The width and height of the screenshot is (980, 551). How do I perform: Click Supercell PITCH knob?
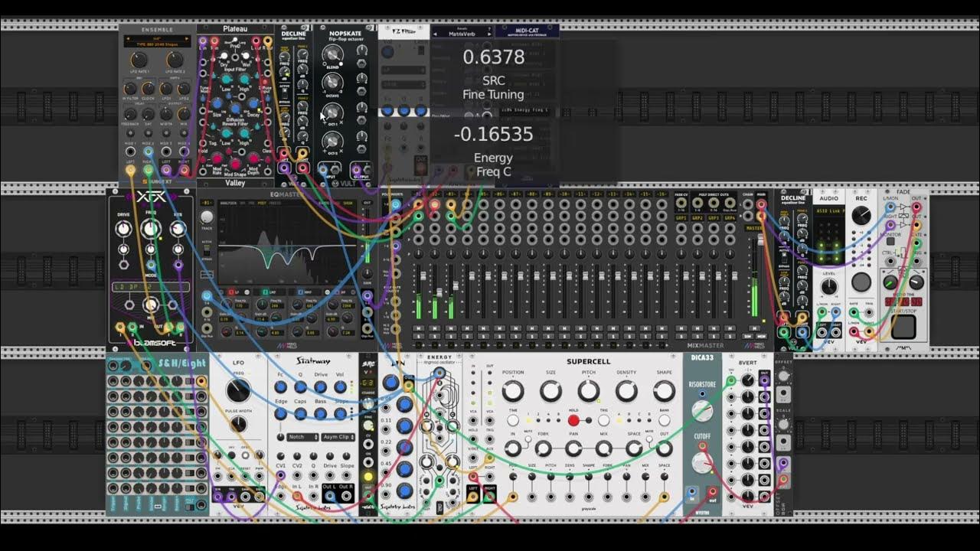[x=589, y=391]
